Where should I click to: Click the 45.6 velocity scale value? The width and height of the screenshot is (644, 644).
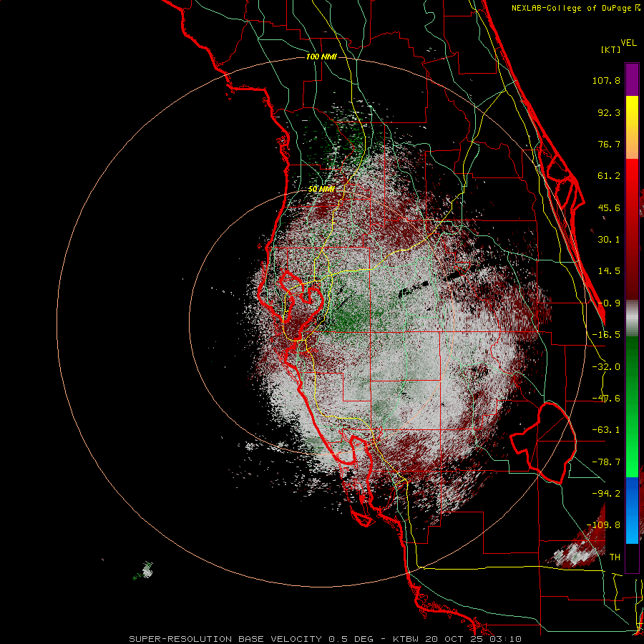(609, 208)
